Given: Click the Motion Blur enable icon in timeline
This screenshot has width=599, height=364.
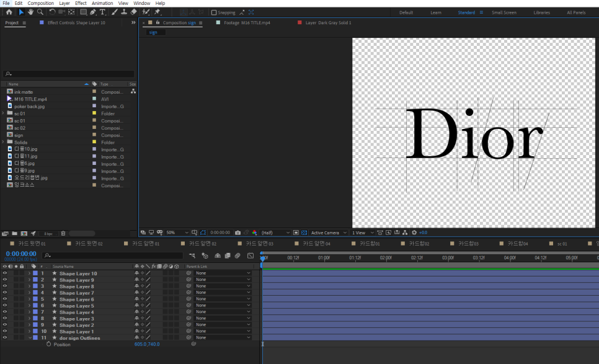Looking at the screenshot, I should (237, 255).
